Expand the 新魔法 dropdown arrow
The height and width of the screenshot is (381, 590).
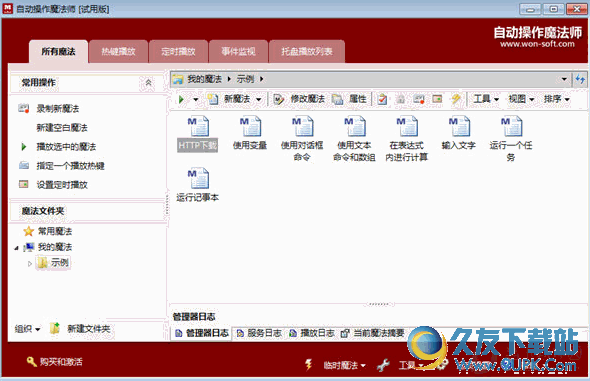tap(259, 100)
